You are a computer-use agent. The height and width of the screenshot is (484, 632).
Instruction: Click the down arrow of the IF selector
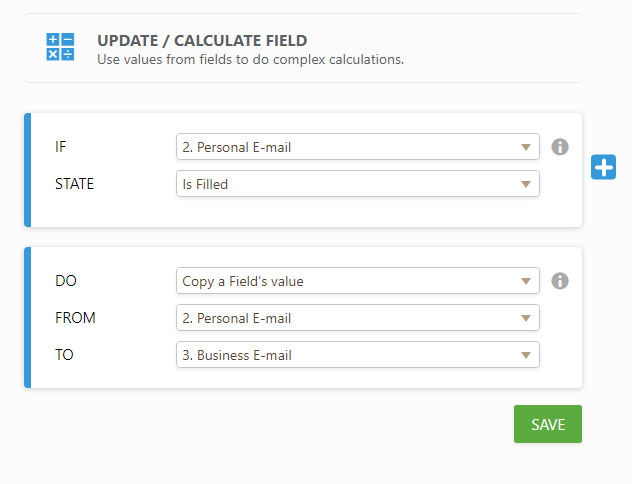(526, 148)
